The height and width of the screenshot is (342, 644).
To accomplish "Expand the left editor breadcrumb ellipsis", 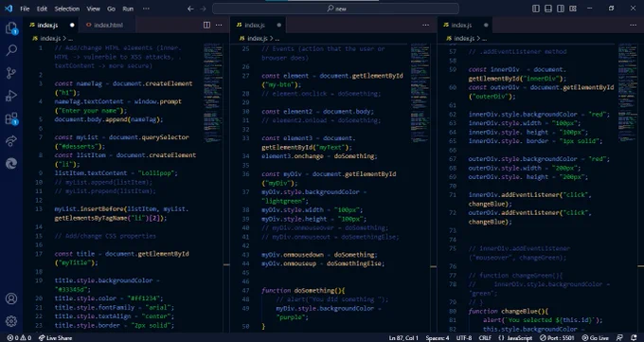I will [x=71, y=39].
